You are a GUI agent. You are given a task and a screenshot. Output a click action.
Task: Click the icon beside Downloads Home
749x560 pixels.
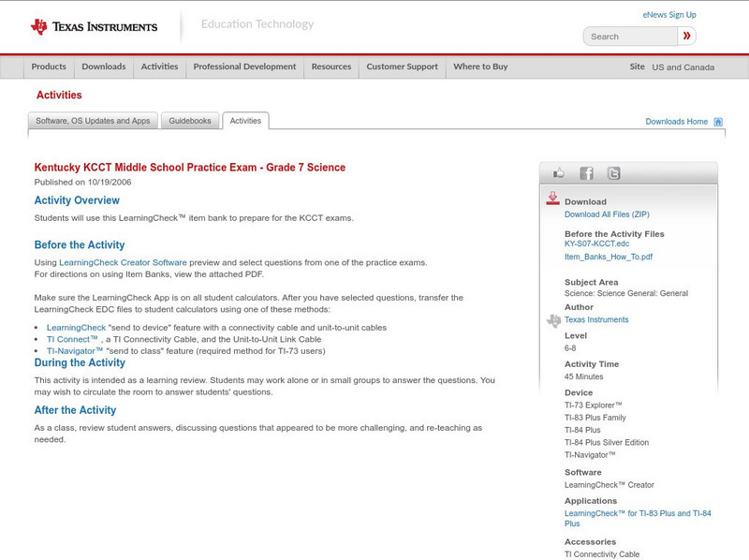click(x=717, y=121)
